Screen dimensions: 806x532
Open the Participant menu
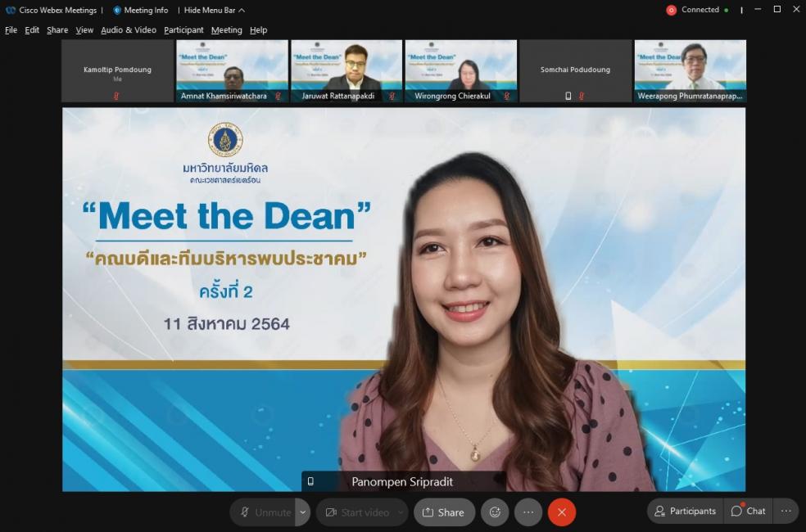coord(183,30)
